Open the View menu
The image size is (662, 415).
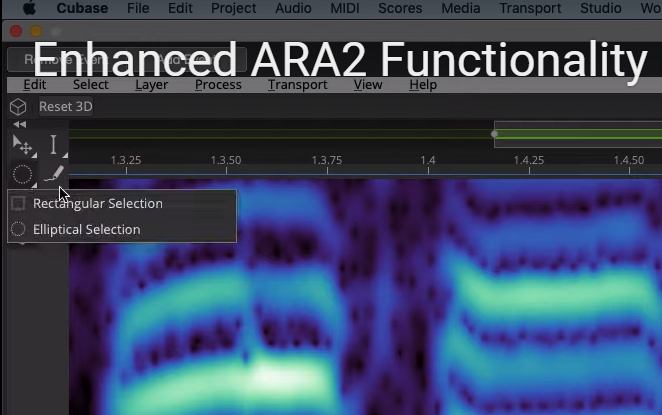tap(368, 84)
